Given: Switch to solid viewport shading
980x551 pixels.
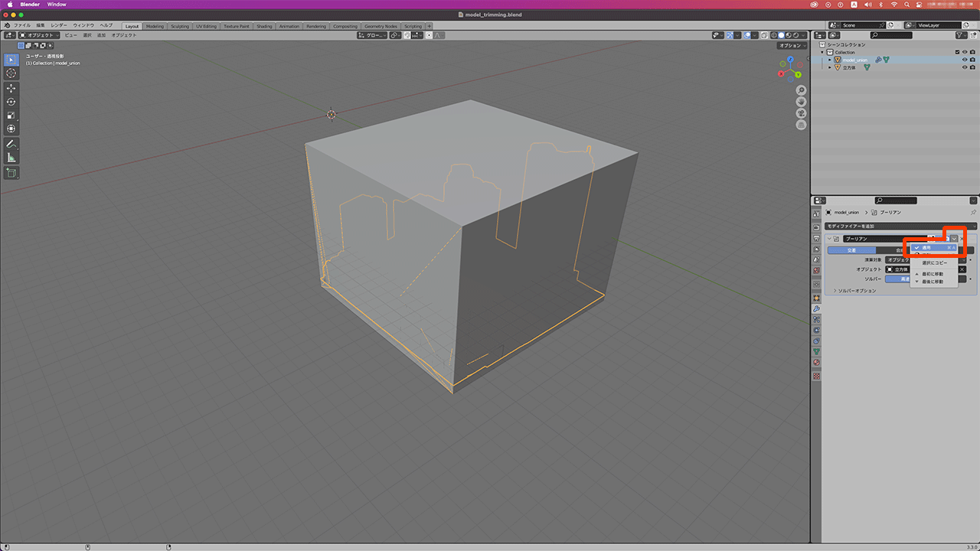Looking at the screenshot, I should tap(781, 35).
